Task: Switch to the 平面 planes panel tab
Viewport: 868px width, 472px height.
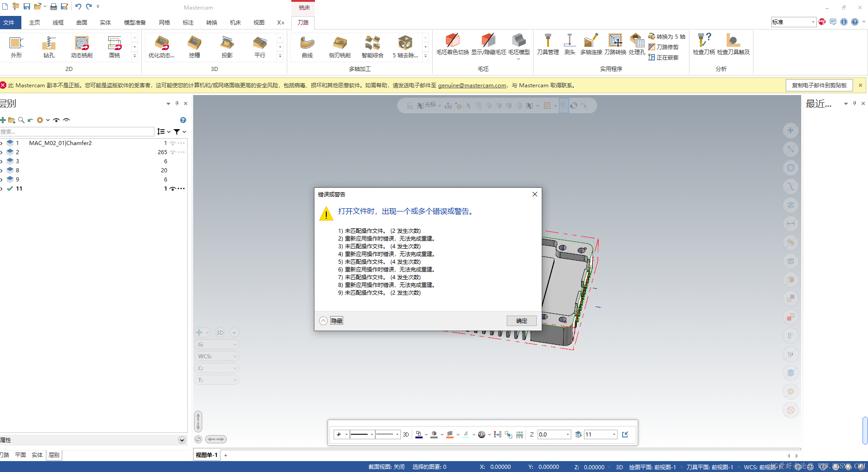Action: point(20,455)
